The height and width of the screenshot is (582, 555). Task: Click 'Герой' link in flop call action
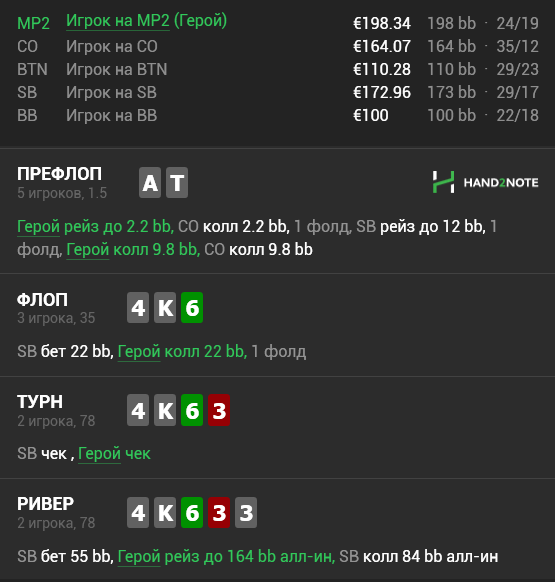tap(139, 351)
